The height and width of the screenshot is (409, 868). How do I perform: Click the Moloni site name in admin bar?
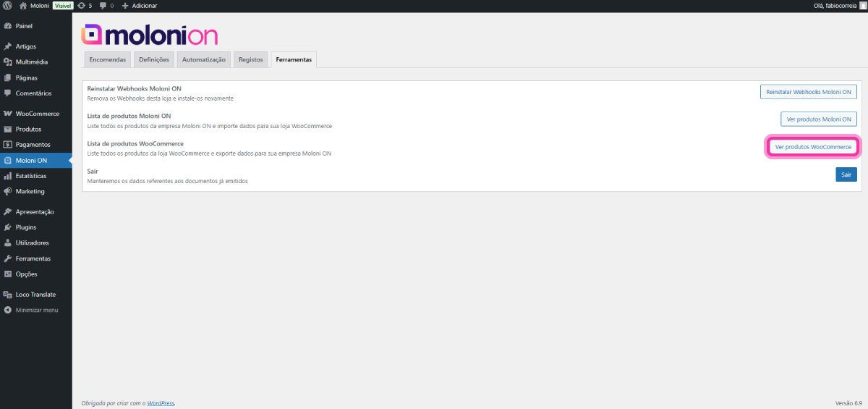click(40, 5)
